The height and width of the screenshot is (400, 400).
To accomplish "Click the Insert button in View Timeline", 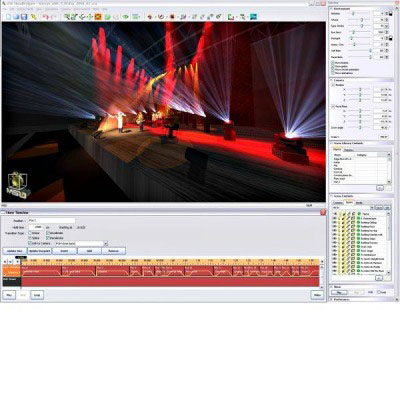I will tap(64, 251).
